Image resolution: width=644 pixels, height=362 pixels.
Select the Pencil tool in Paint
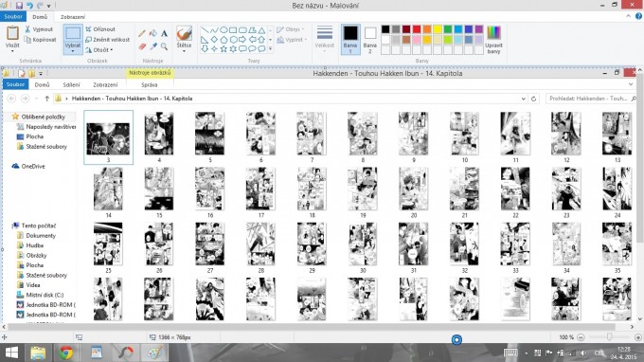coord(142,34)
